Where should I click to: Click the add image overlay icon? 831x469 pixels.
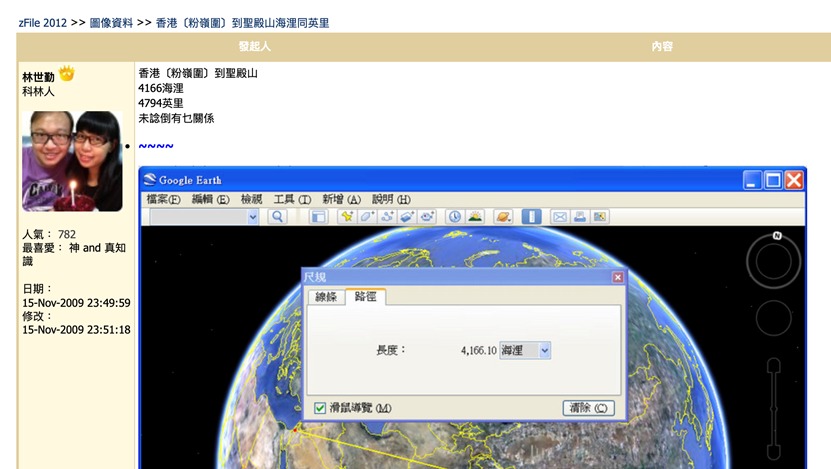[x=407, y=216]
